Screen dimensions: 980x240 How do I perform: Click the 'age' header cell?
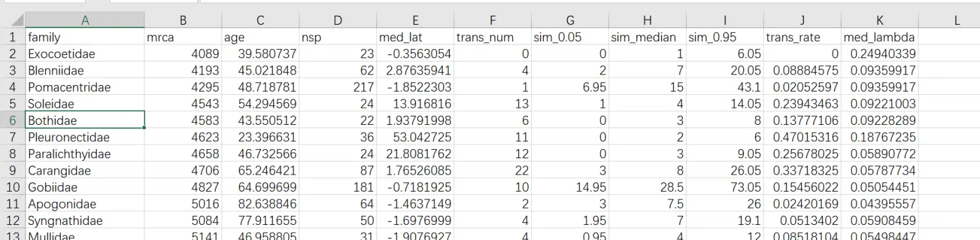(x=260, y=37)
